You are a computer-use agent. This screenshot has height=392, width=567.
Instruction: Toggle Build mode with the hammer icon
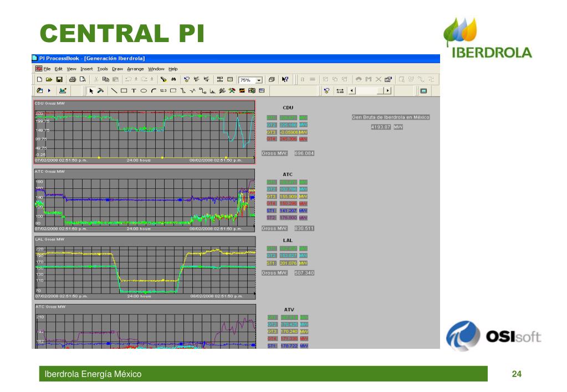100,91
